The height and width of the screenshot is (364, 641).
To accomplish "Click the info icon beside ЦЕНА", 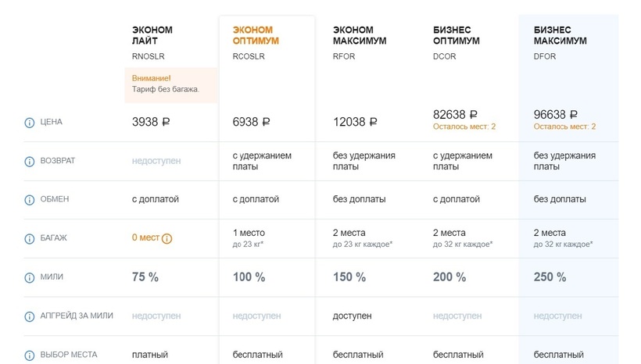I will (x=30, y=123).
